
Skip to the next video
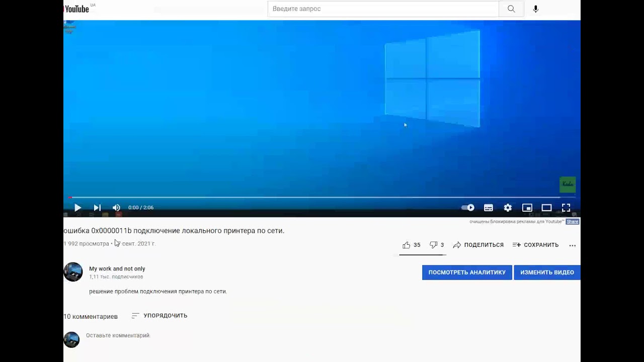click(97, 208)
